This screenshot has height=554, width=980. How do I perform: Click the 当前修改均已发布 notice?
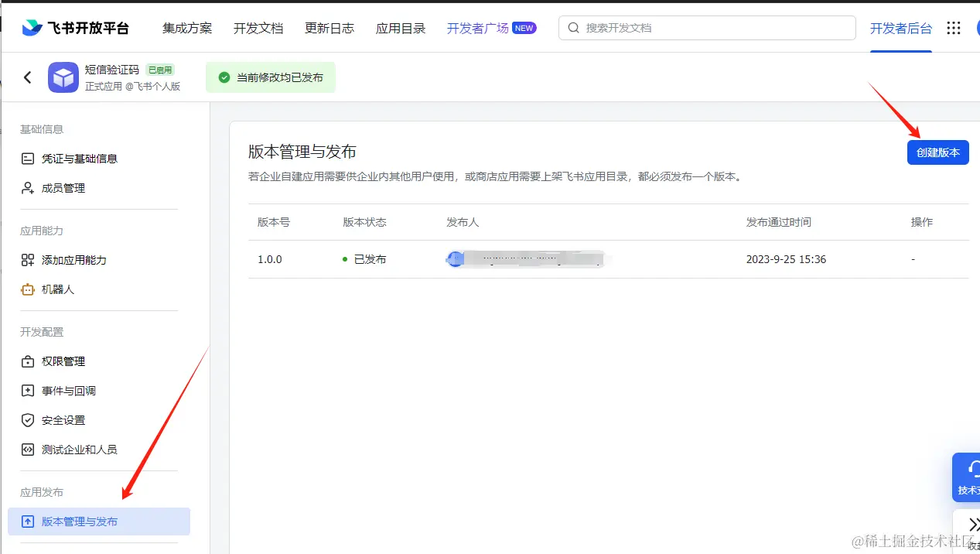pos(271,77)
